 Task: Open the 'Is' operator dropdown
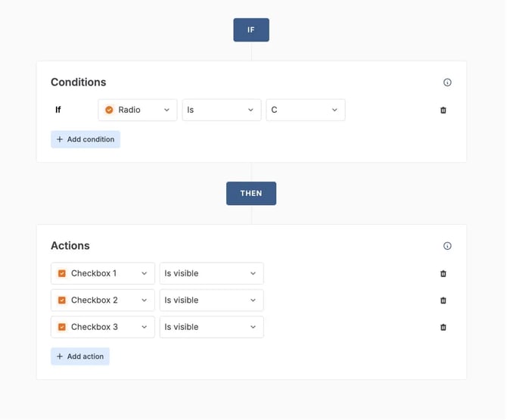pos(221,110)
